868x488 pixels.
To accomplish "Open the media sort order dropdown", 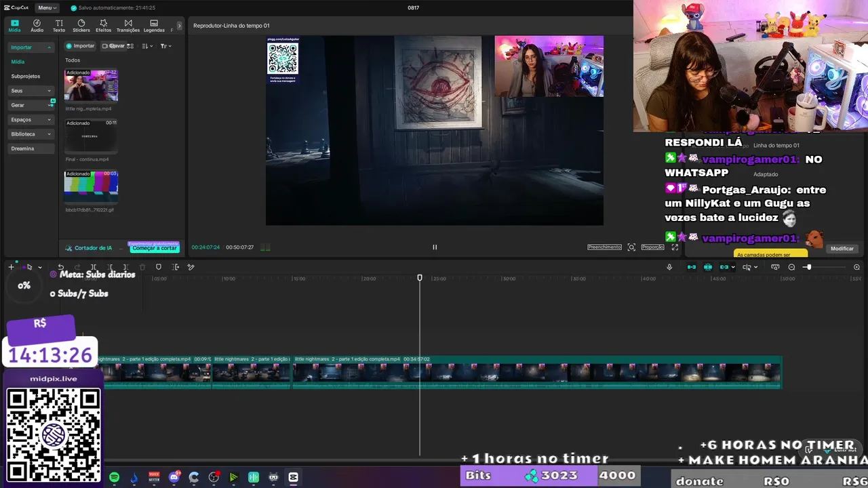I will click(x=148, y=46).
